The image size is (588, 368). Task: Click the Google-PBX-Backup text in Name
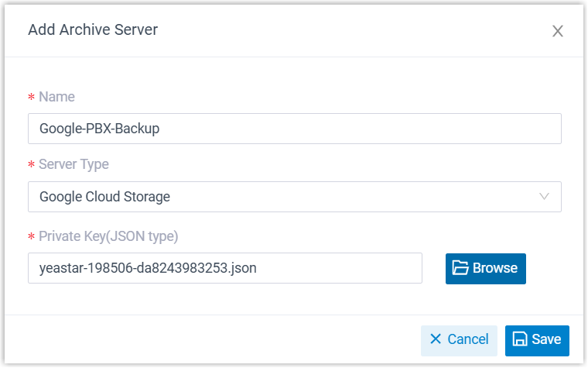click(x=99, y=129)
